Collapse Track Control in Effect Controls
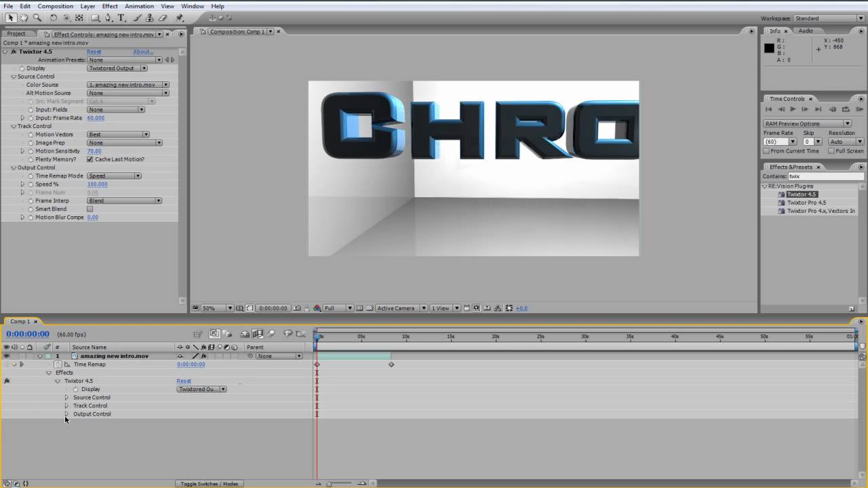This screenshot has height=488, width=868. tap(14, 126)
